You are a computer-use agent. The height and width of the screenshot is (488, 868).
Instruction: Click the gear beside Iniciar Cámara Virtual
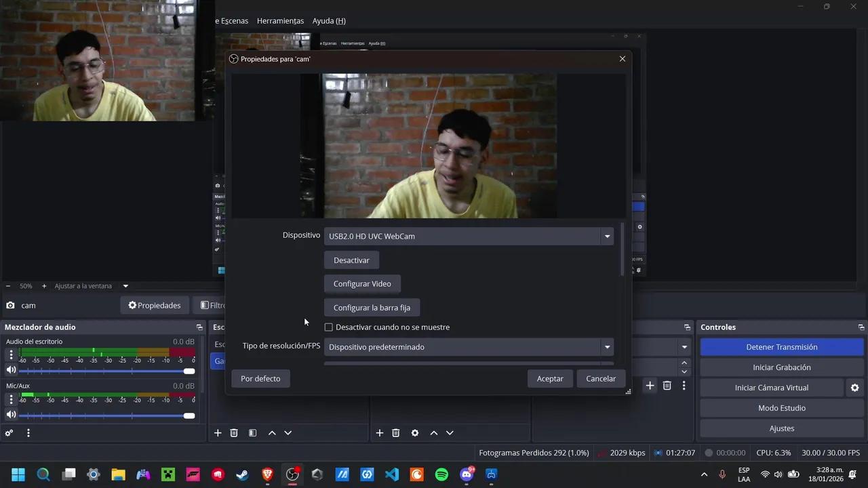(x=854, y=388)
